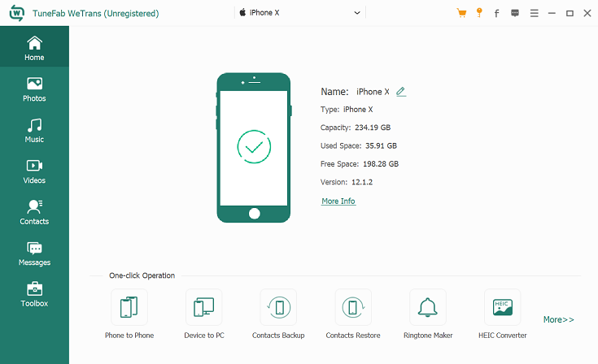Minimize the WeTrans window

coord(552,13)
